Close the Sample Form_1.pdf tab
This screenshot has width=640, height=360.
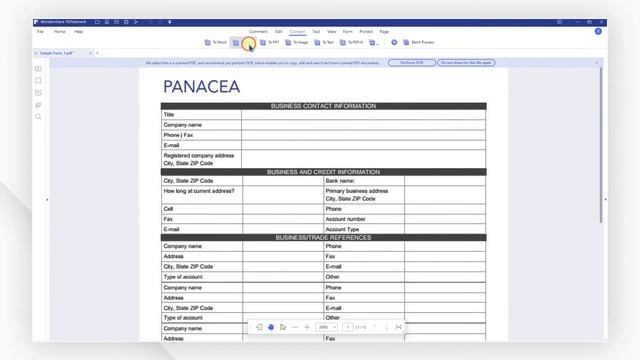[x=90, y=53]
